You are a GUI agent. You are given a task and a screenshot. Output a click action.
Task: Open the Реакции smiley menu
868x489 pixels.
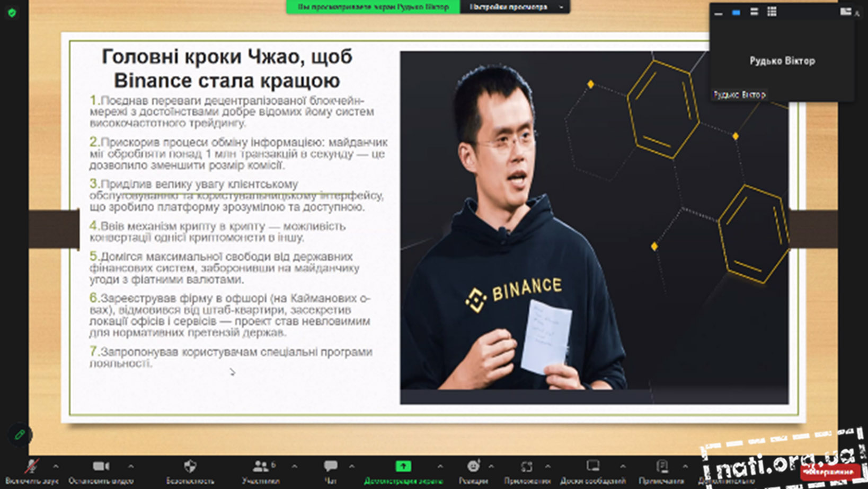tap(473, 471)
